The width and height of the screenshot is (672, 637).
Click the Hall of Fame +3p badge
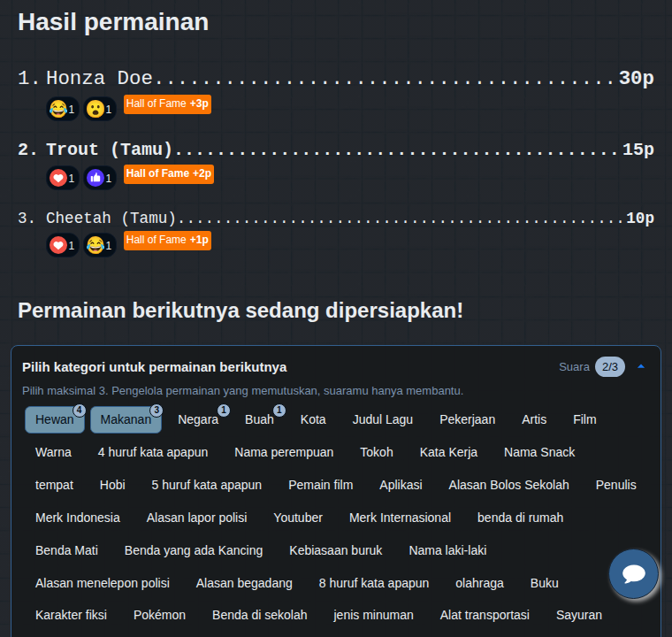[167, 104]
